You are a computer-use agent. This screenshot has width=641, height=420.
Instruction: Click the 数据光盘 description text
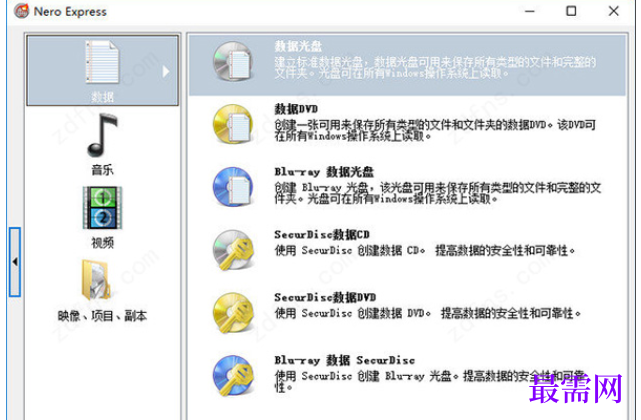pyautogui.click(x=435, y=67)
